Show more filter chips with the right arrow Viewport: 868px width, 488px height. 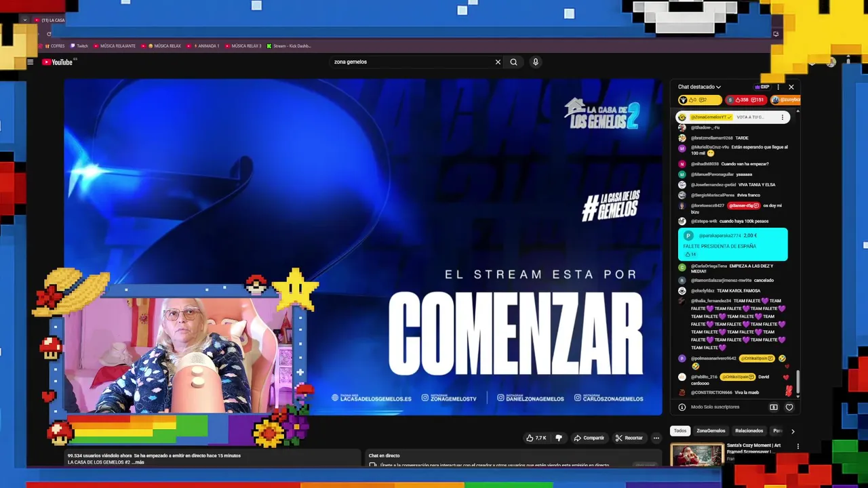(793, 431)
